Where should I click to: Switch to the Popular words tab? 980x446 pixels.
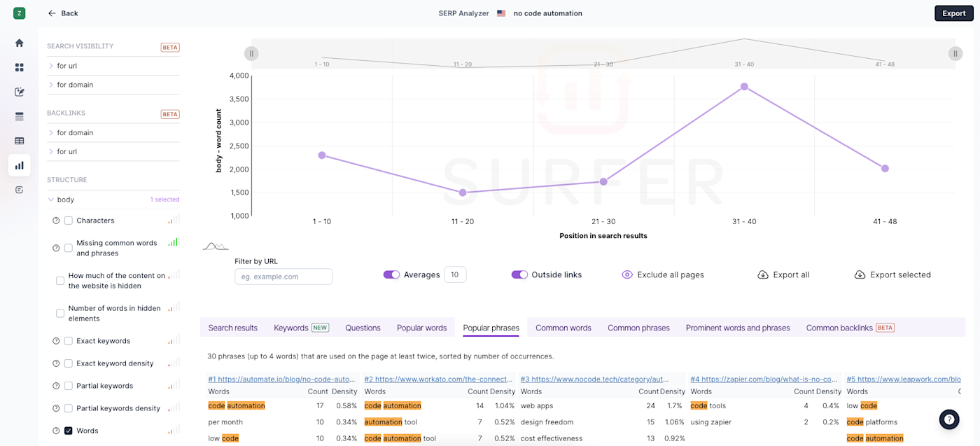pyautogui.click(x=421, y=328)
